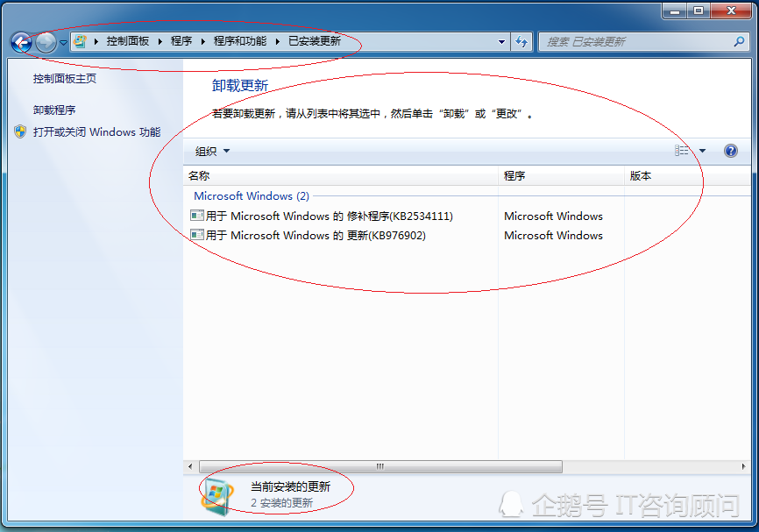
Task: Click the installed updates icon in details pane
Action: coord(216,497)
